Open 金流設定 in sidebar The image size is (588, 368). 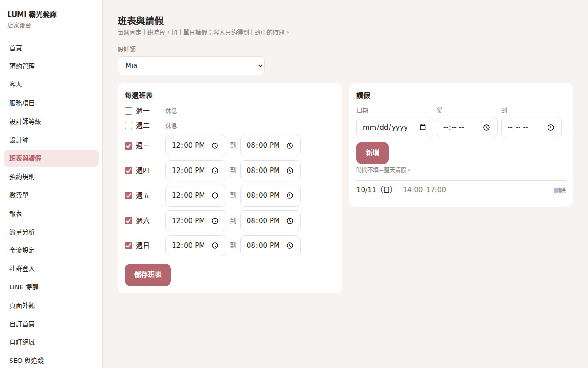point(51,250)
